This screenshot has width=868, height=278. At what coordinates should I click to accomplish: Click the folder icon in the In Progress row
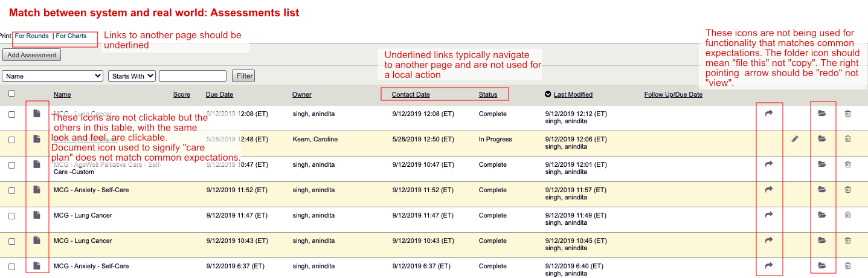coord(821,139)
